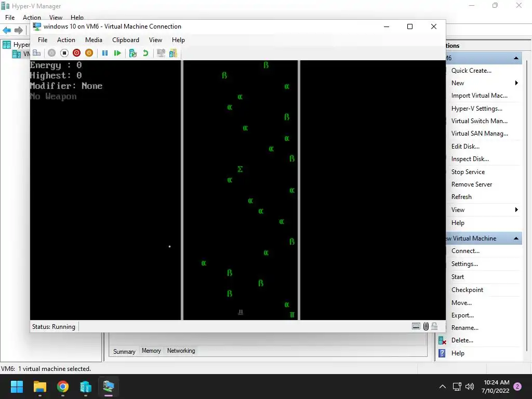
Task: Collapse the VM6 actions section
Action: 516,58
